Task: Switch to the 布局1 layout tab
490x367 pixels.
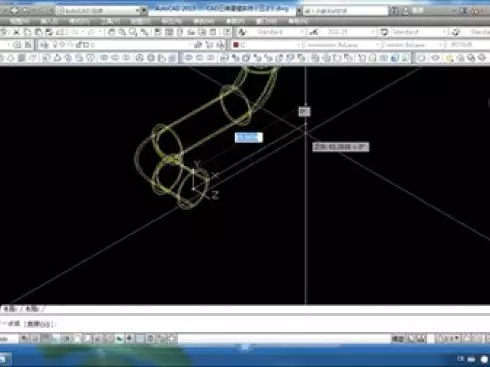Action: [10, 309]
